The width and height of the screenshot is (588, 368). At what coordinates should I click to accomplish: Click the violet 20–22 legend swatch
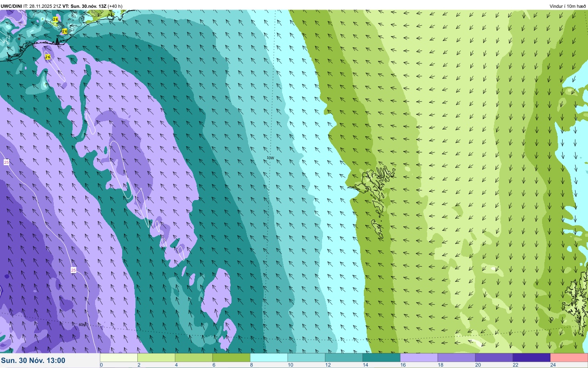click(494, 357)
